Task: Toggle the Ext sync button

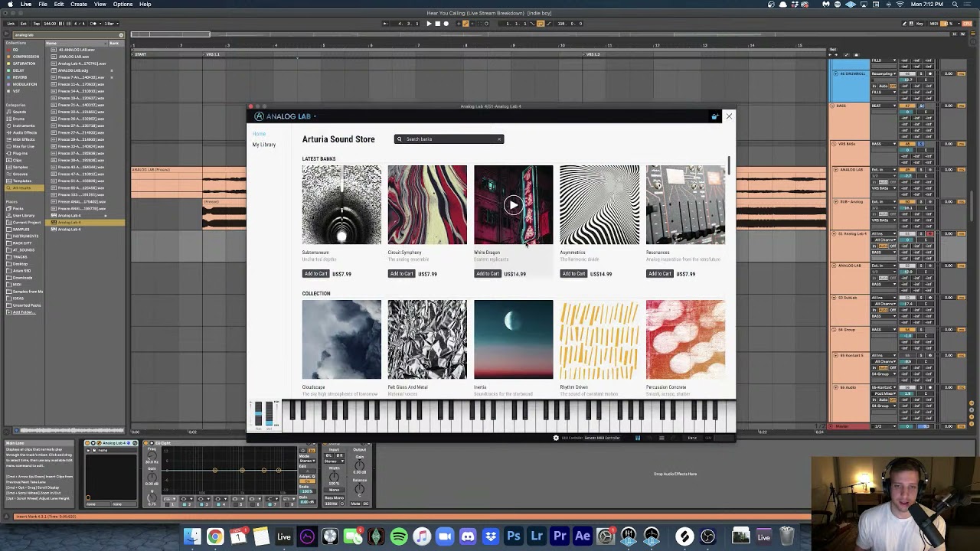Action: point(23,24)
